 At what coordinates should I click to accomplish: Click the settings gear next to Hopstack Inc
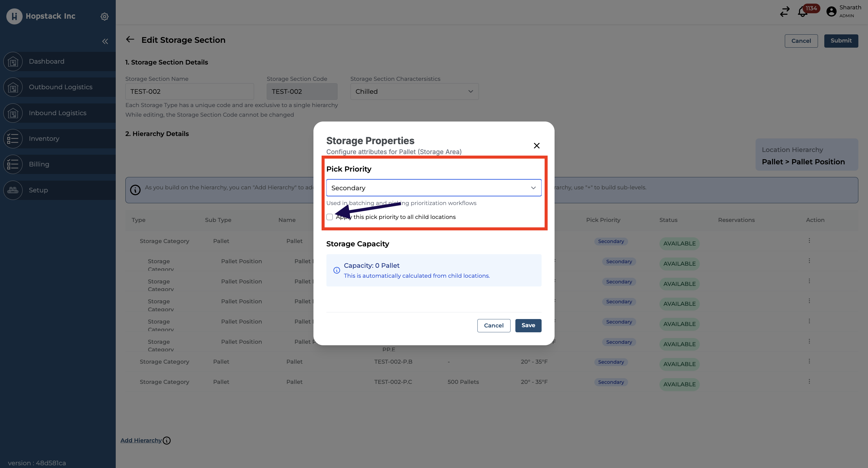coord(105,16)
